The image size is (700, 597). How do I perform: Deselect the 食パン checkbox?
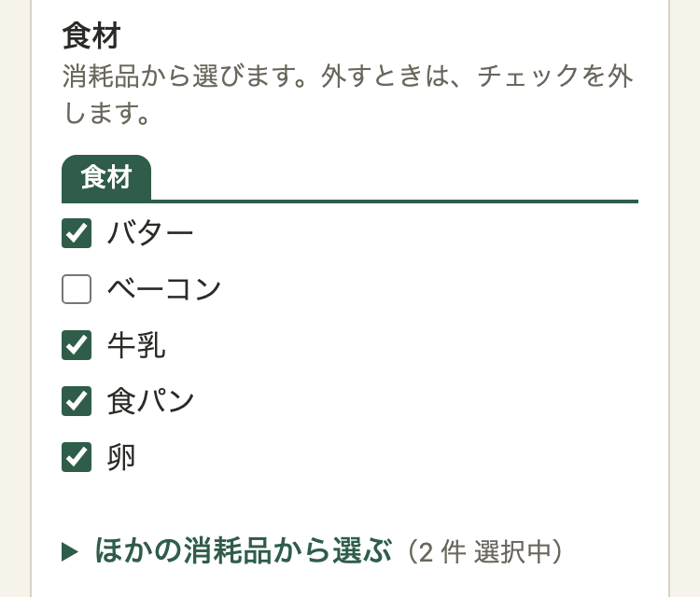[x=77, y=401]
